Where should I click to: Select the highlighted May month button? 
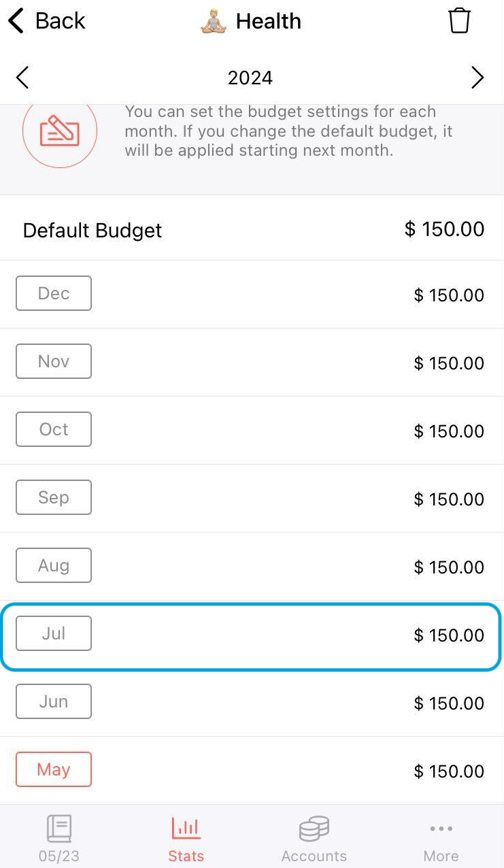pyautogui.click(x=54, y=769)
